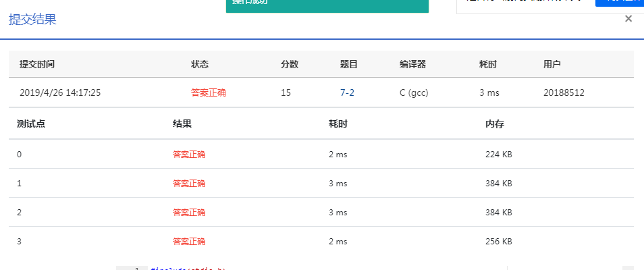Click the green 操作成功 notification banner
Screen dimensions: 644x270
(x=327, y=6)
